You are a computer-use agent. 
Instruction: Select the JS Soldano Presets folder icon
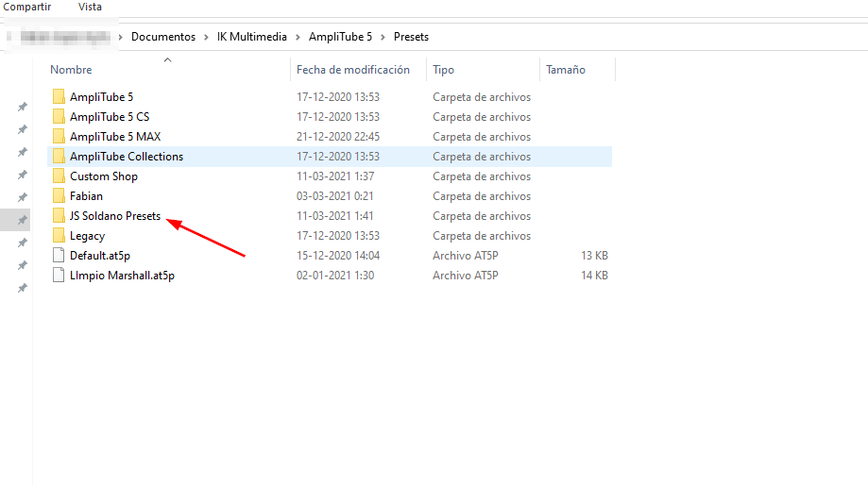coord(59,216)
